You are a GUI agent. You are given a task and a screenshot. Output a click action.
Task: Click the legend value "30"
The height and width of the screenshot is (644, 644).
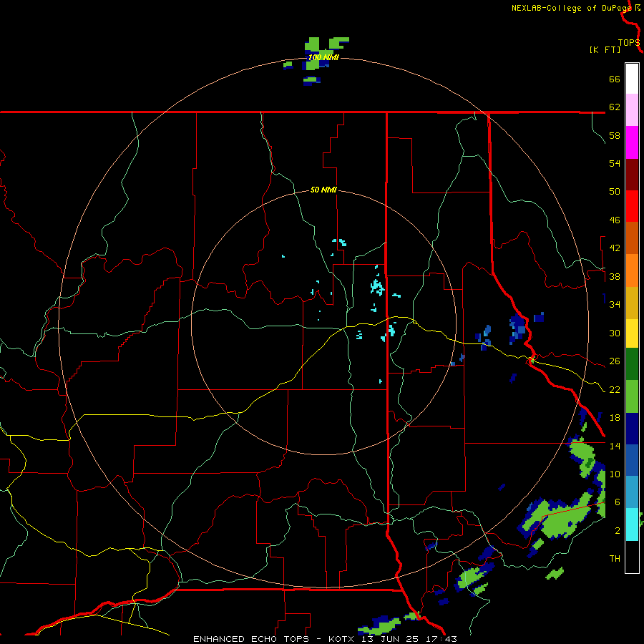pos(615,333)
